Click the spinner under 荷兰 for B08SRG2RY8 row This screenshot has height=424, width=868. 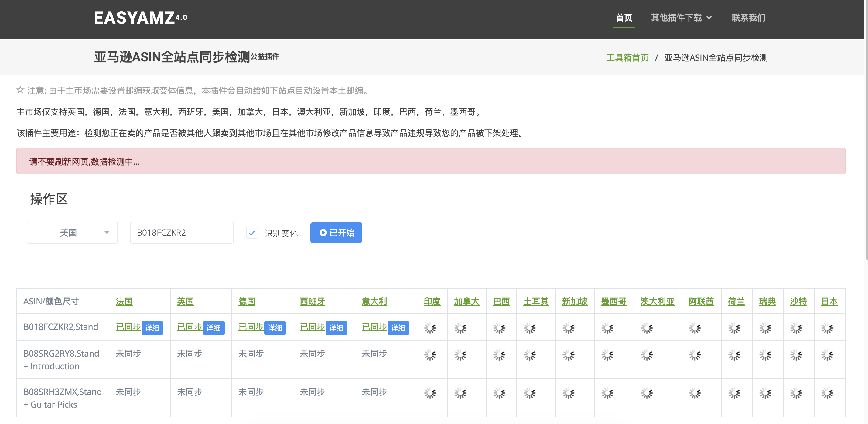coord(734,354)
